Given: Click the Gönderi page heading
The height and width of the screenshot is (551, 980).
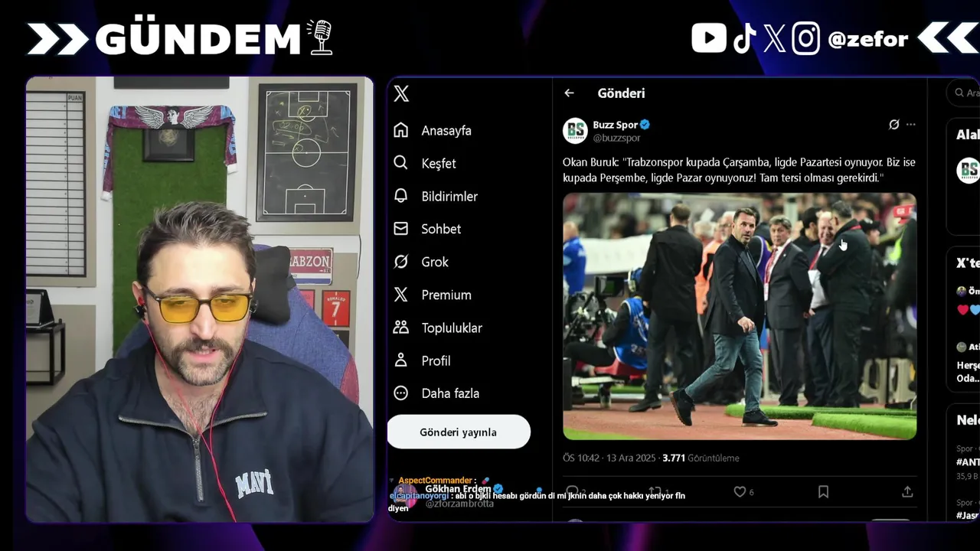Looking at the screenshot, I should tap(621, 93).
